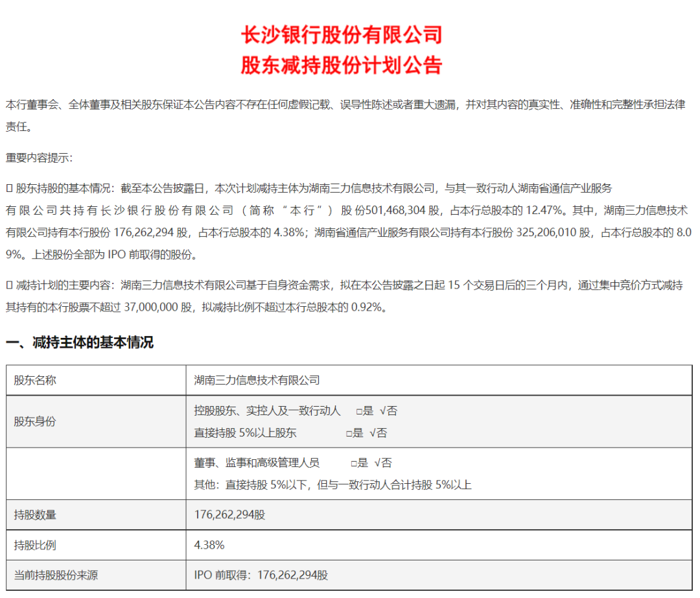Click the √否 mark for 控股股东、实控人及一致行动人

tap(389, 411)
